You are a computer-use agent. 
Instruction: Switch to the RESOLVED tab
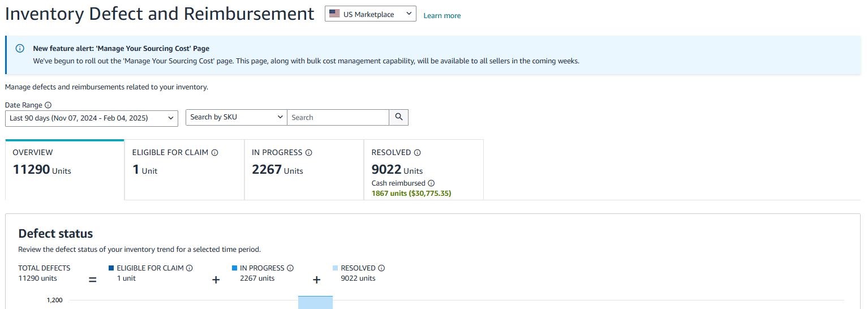[x=424, y=169]
